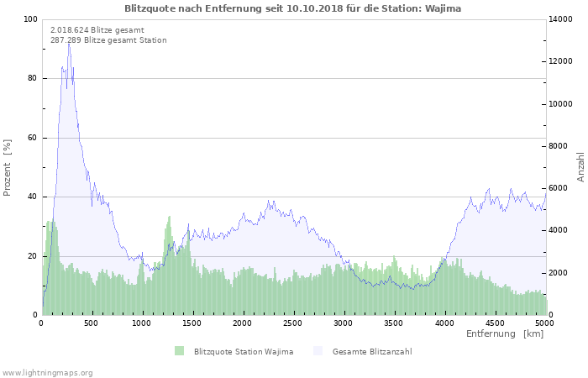Click the 1000 tick on distance axis

coord(141,323)
